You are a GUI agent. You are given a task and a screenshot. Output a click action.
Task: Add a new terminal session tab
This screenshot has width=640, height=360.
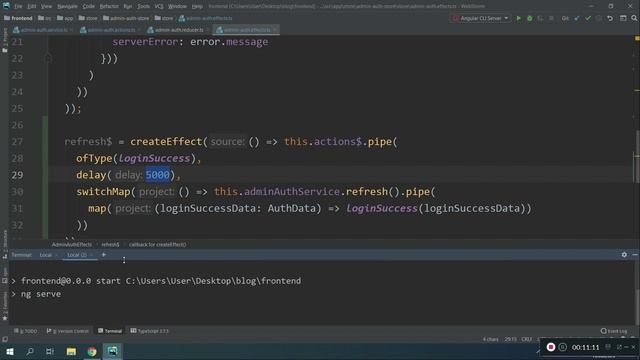104,255
